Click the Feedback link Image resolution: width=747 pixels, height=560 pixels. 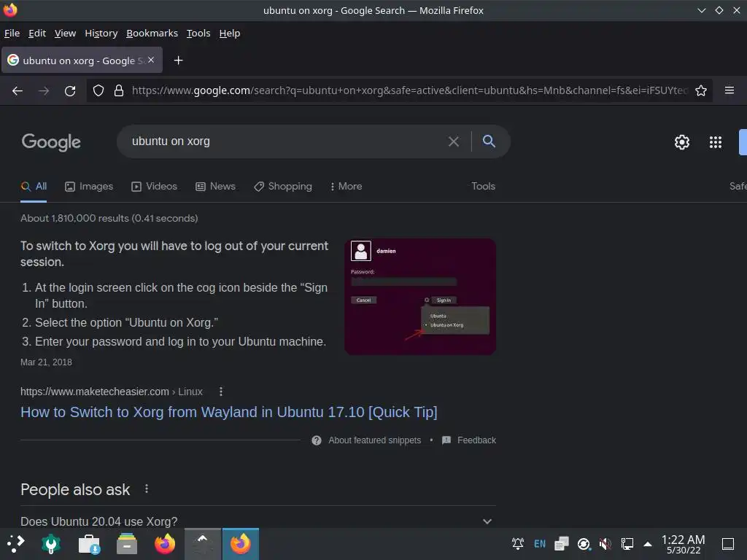pyautogui.click(x=476, y=440)
